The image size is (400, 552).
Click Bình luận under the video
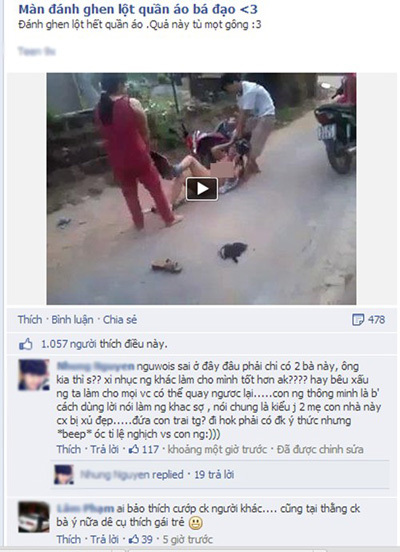pyautogui.click(x=72, y=320)
